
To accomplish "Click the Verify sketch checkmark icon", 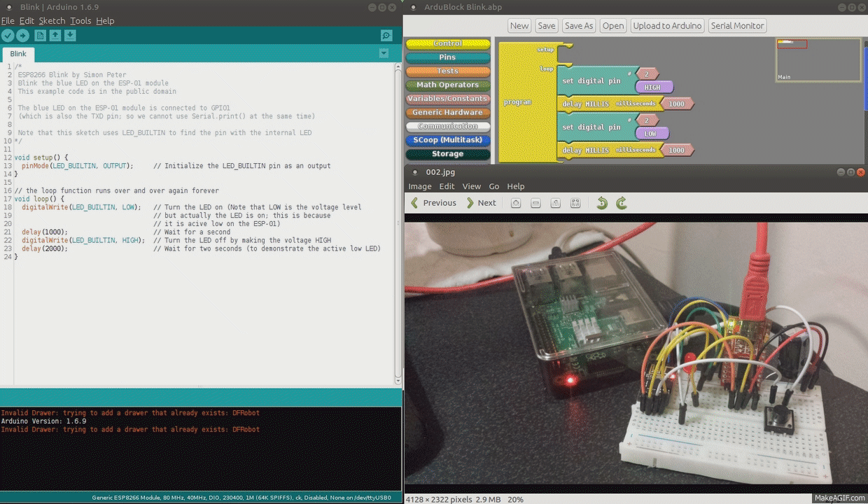I will (8, 36).
